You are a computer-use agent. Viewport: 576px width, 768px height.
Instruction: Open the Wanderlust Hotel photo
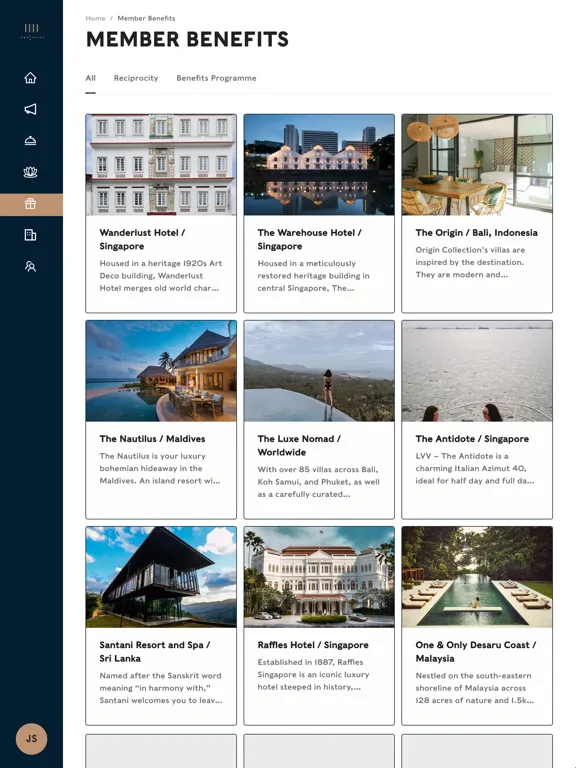click(x=161, y=165)
